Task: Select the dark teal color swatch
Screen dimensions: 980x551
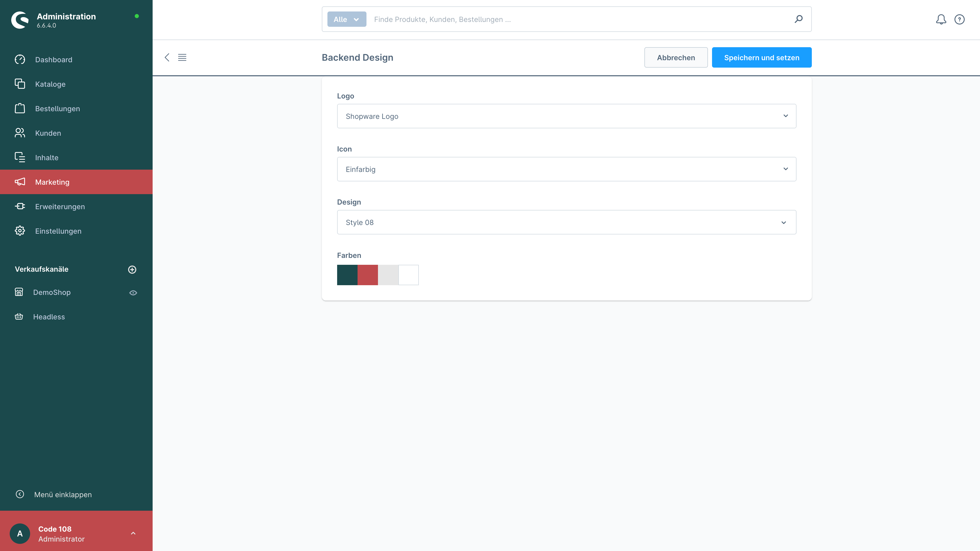Action: [x=347, y=275]
